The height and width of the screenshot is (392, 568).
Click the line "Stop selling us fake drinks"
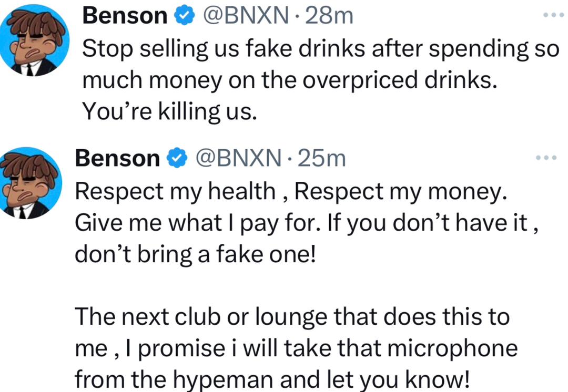tap(320, 49)
